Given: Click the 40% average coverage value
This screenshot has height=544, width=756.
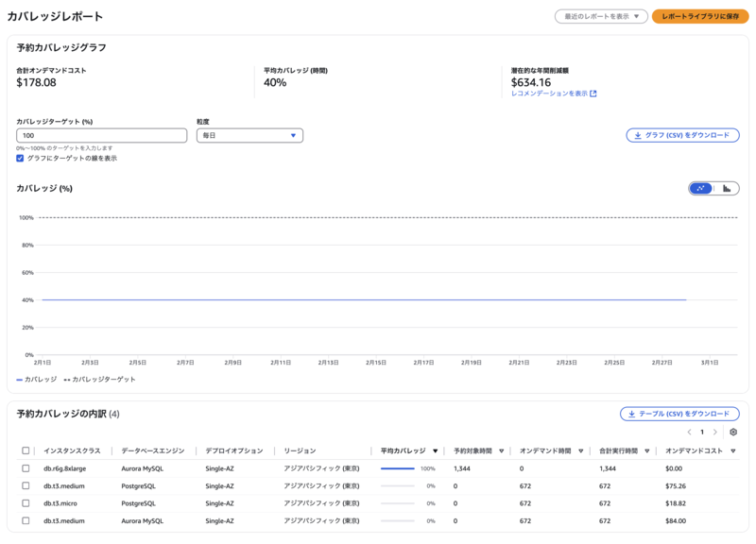Looking at the screenshot, I should pos(275,82).
